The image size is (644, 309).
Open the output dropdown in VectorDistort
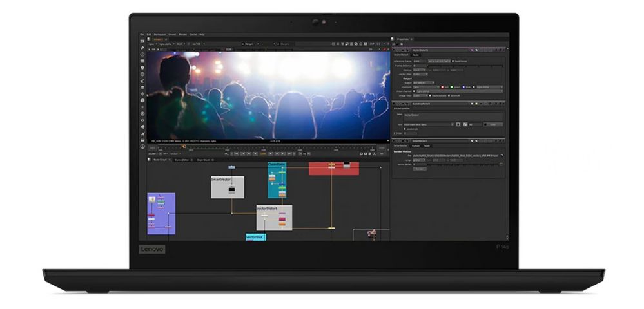[x=424, y=83]
